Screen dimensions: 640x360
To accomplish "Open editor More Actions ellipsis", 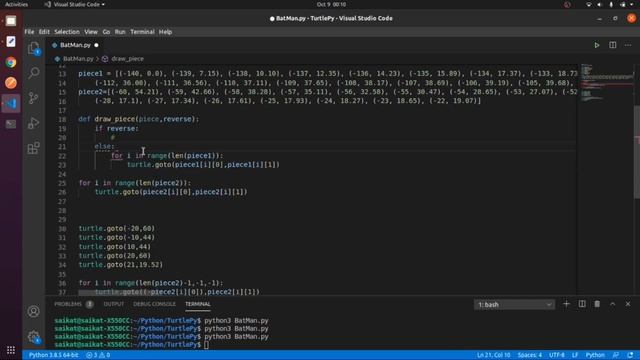I will (x=628, y=45).
